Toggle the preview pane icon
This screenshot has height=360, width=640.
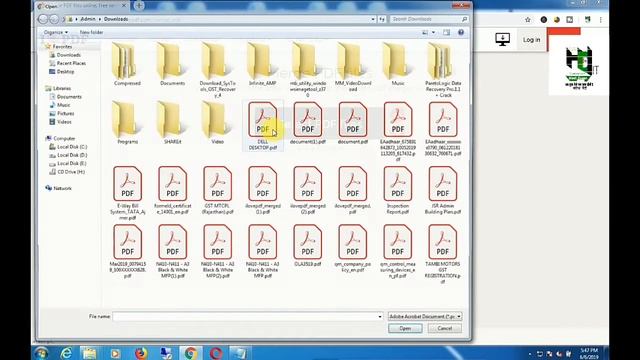447,32
